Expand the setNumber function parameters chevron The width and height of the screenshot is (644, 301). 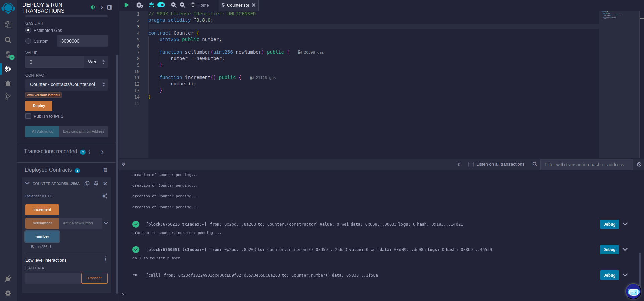tap(106, 223)
